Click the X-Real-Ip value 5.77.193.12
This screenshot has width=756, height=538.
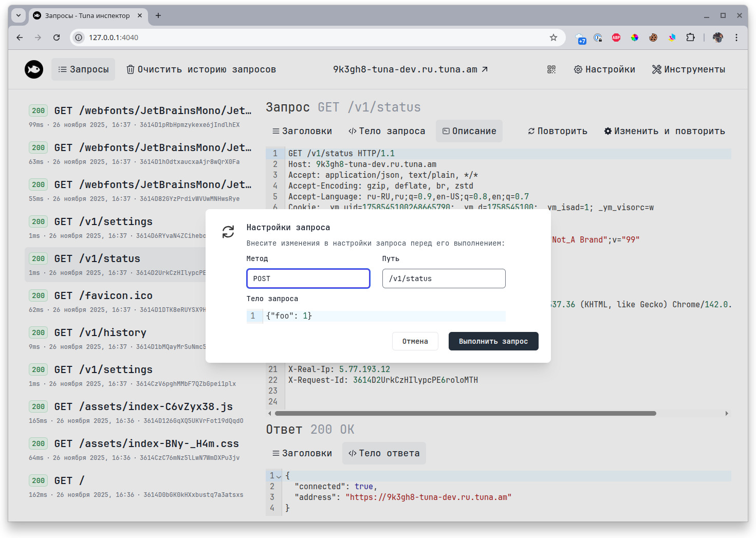364,369
